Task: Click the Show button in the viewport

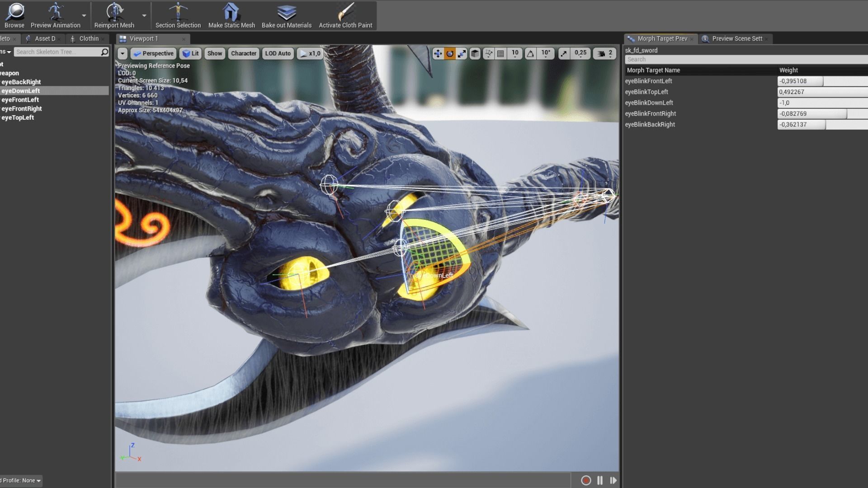Action: pos(214,53)
